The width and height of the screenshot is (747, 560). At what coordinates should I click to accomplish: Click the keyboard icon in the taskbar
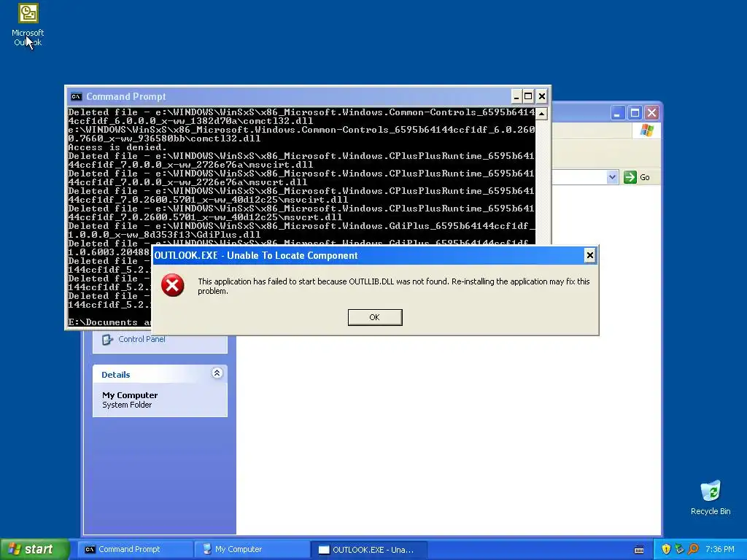pyautogui.click(x=639, y=550)
